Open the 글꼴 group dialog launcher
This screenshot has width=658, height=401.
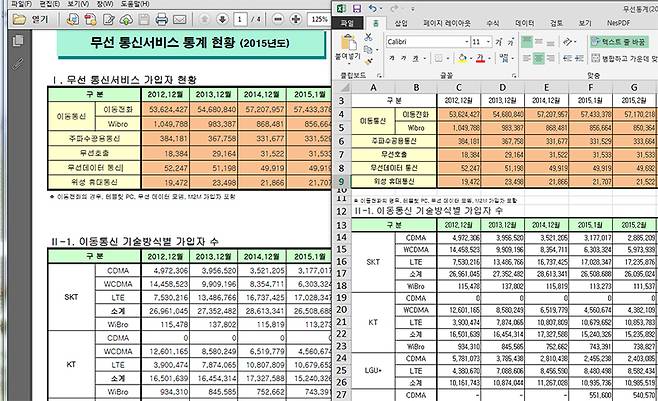coord(514,76)
